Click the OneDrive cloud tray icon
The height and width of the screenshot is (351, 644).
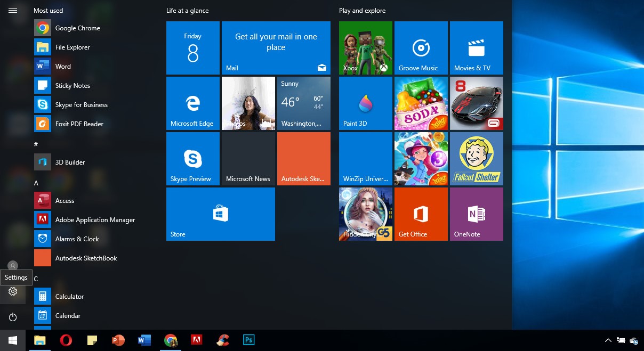[634, 340]
